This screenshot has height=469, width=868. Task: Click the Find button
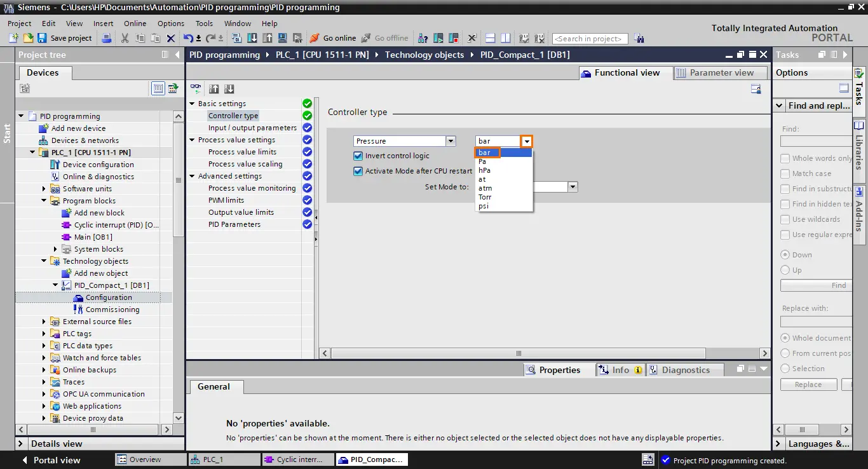click(816, 285)
